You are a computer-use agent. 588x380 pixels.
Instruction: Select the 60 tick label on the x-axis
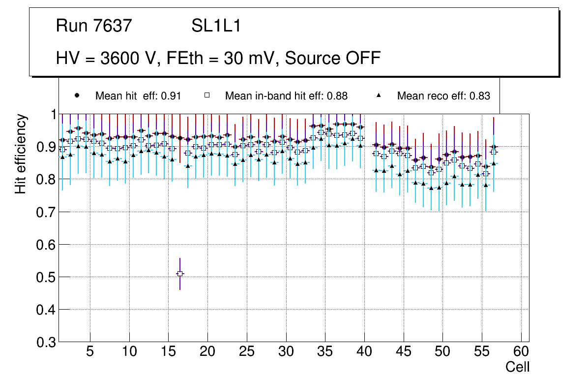pyautogui.click(x=521, y=352)
